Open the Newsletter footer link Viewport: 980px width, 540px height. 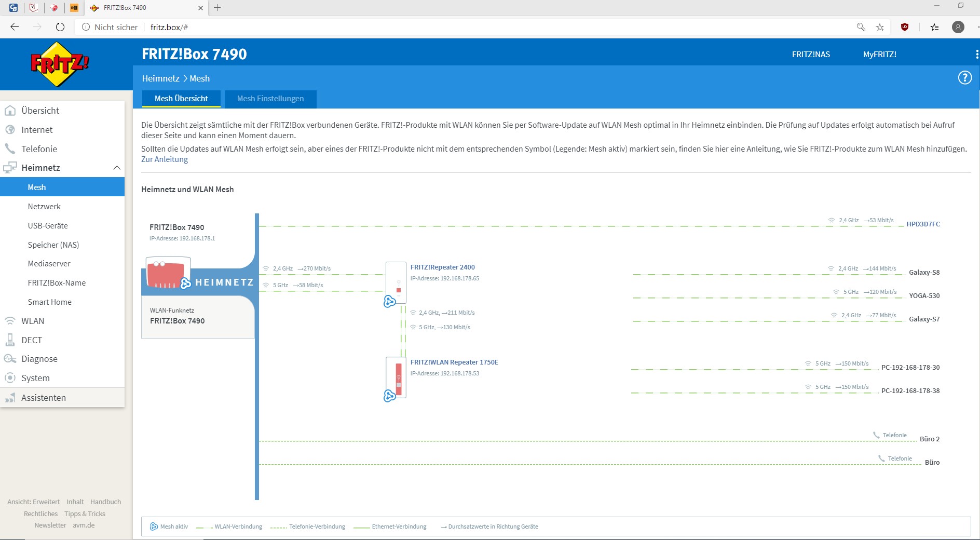tap(50, 525)
